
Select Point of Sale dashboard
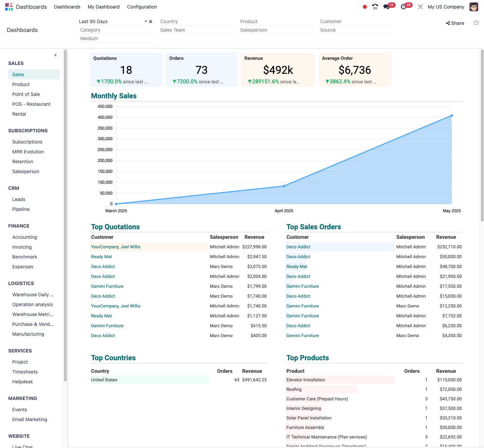(34, 94)
